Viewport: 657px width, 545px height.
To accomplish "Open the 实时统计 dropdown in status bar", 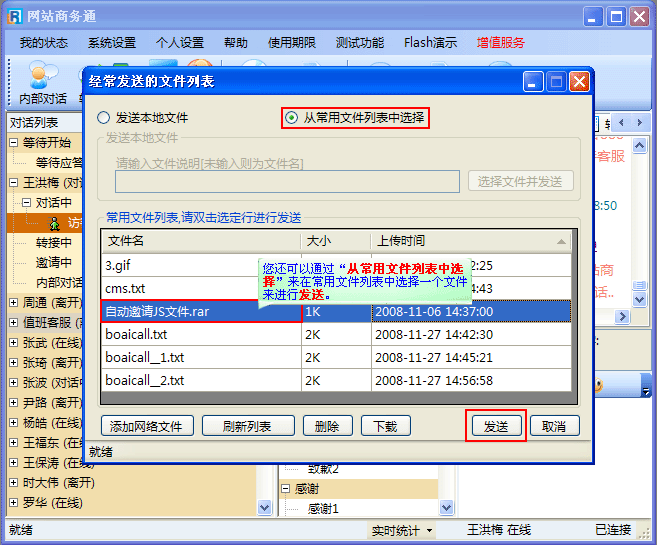I will coord(402,530).
